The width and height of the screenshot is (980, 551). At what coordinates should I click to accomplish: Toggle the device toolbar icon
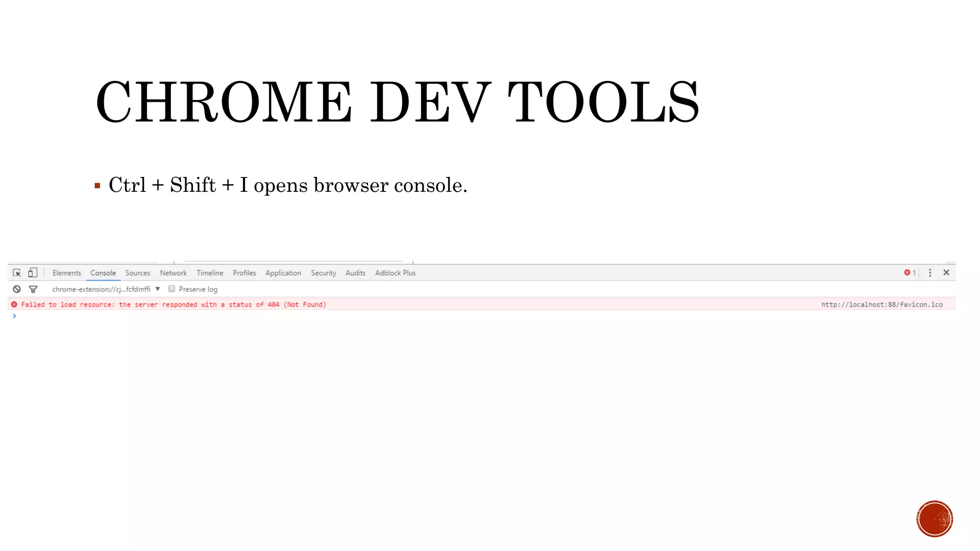pos(33,273)
